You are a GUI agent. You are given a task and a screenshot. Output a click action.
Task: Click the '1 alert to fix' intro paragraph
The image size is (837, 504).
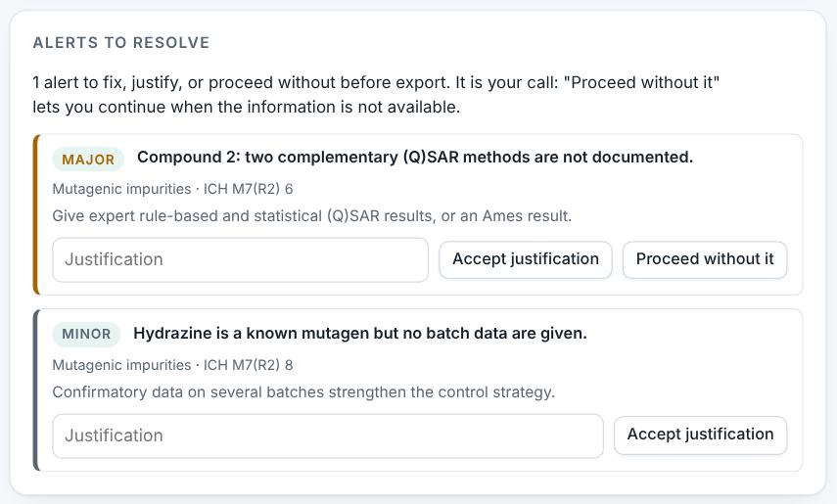click(x=376, y=95)
